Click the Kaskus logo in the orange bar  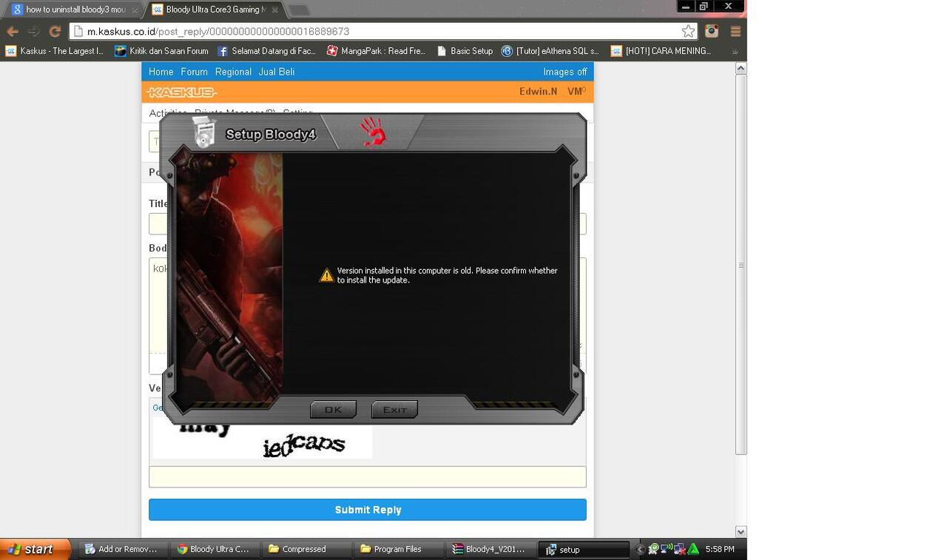(x=182, y=92)
